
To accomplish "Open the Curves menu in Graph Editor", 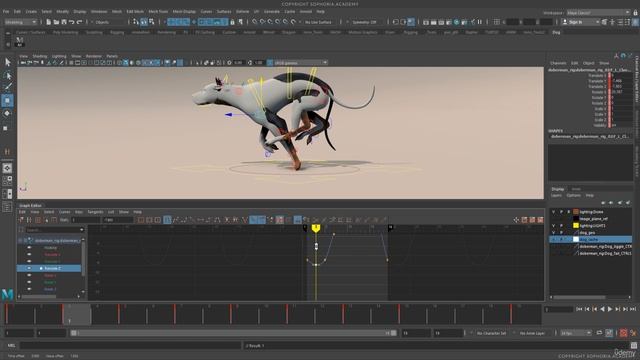I will [x=64, y=212].
